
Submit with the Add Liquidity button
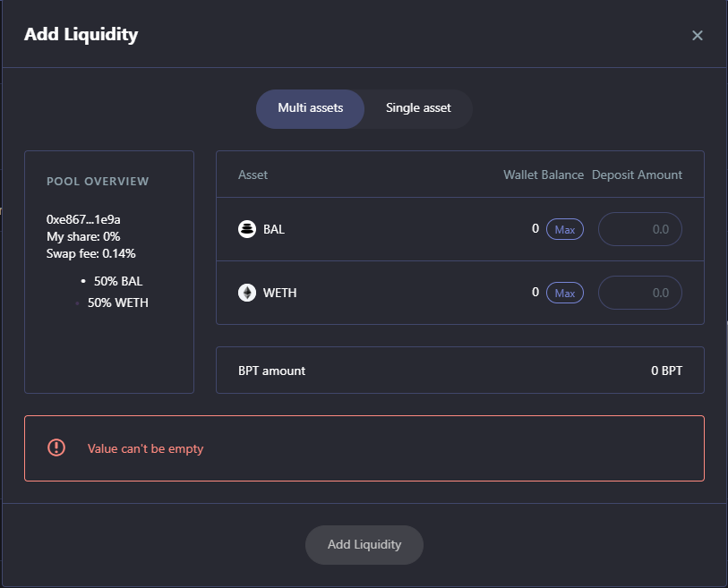tap(364, 544)
